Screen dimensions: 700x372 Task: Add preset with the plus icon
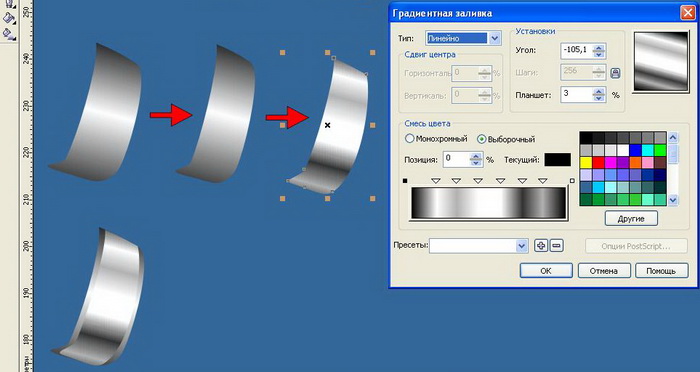click(x=541, y=246)
